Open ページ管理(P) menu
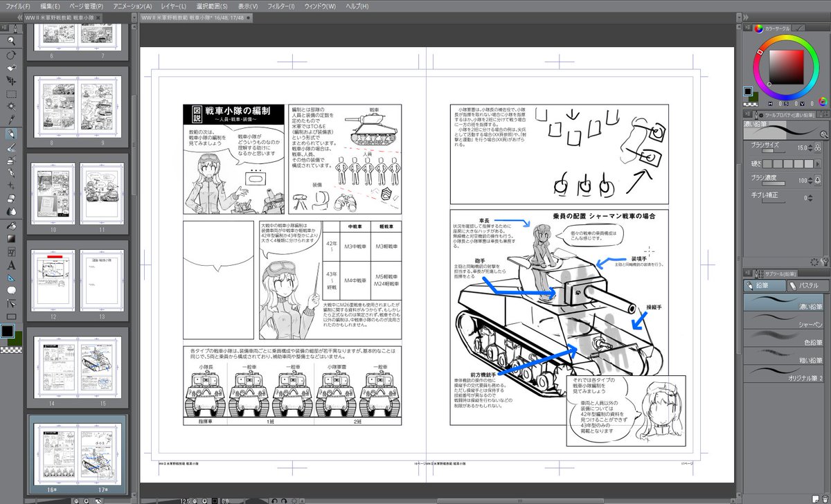 pos(87,6)
